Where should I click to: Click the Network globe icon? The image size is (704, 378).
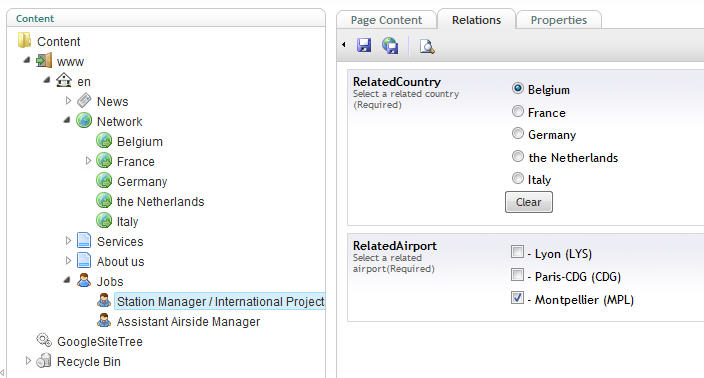point(84,120)
